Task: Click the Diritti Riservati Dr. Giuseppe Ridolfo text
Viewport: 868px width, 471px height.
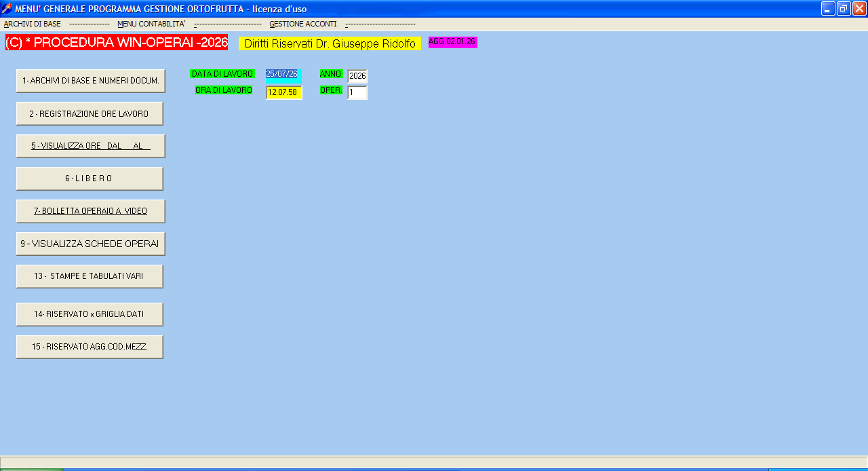Action: coord(330,43)
